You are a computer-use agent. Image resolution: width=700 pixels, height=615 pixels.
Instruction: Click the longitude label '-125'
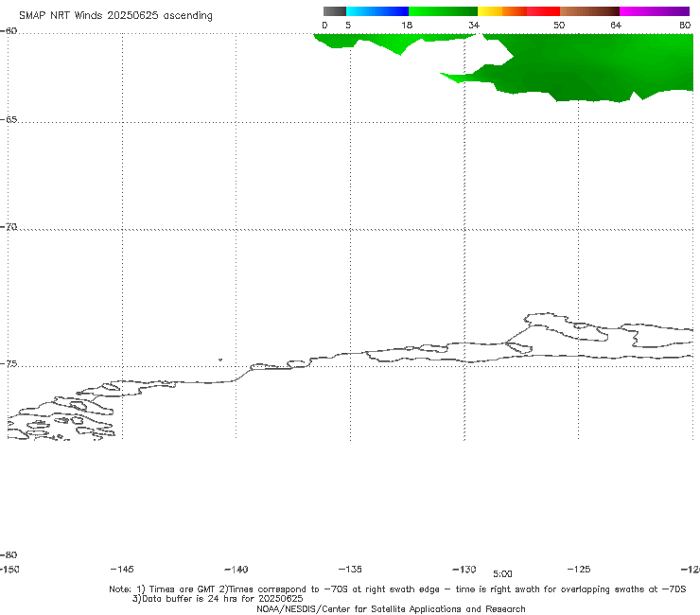click(579, 569)
